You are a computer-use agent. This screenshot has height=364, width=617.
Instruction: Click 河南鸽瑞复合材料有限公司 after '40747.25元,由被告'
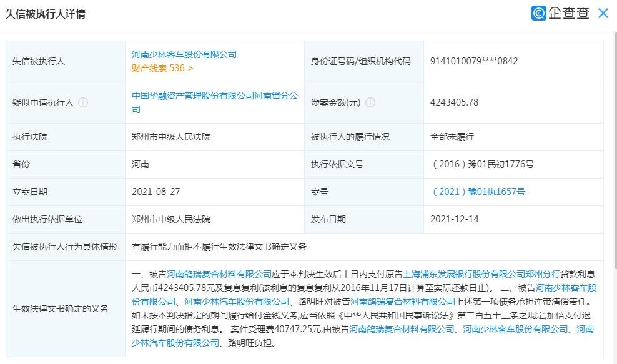(x=402, y=329)
